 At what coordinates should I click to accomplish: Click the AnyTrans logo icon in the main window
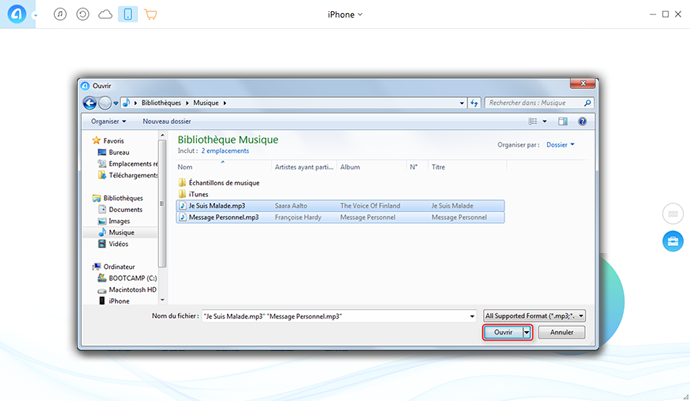(17, 14)
